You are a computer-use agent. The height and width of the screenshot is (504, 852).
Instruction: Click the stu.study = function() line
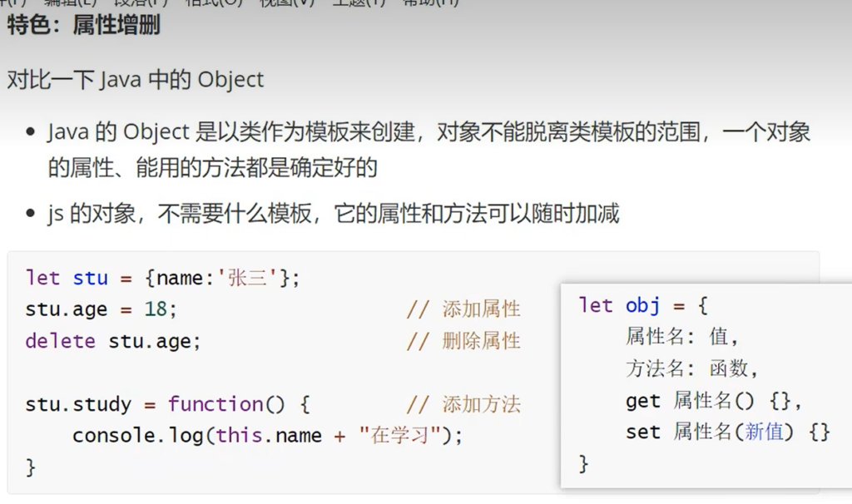point(167,405)
